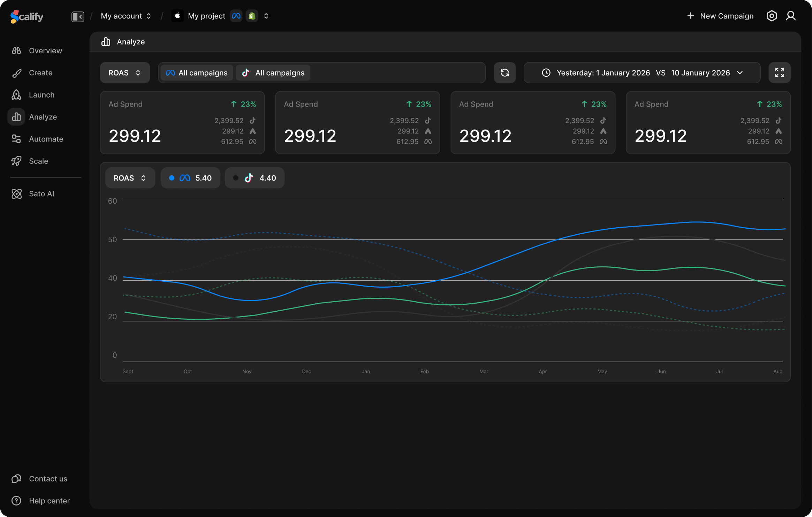Screen dimensions: 812x517
Task: Switch to the Scale section
Action: pos(38,161)
